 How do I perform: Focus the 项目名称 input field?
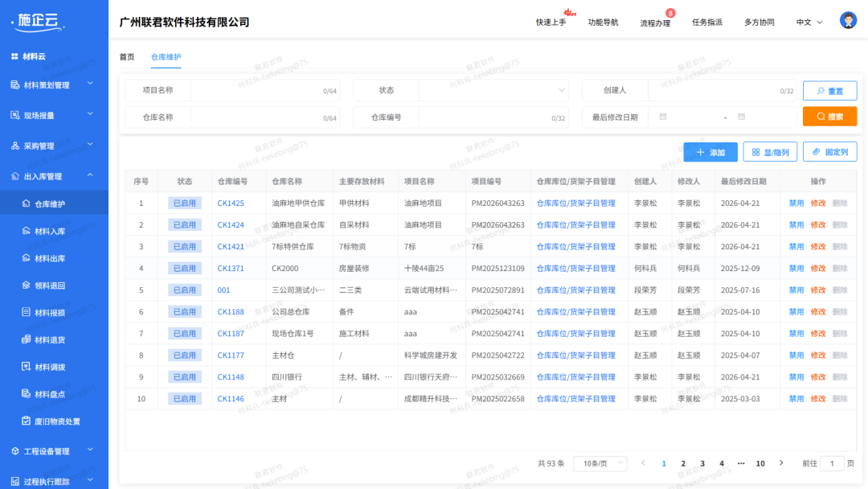pyautogui.click(x=264, y=90)
